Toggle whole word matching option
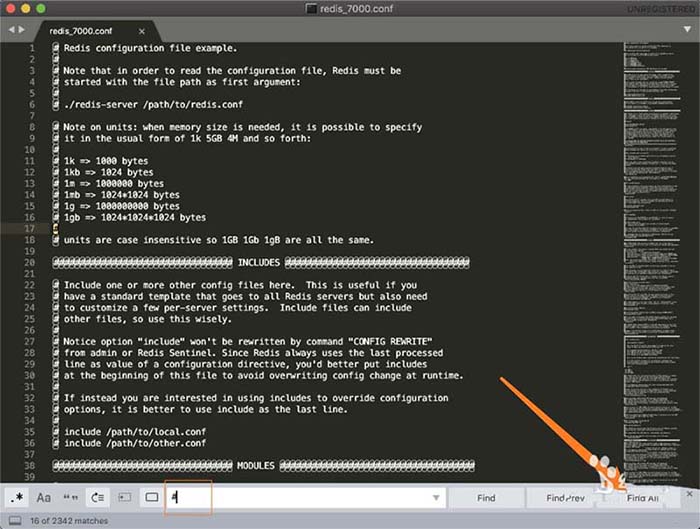 (71, 497)
